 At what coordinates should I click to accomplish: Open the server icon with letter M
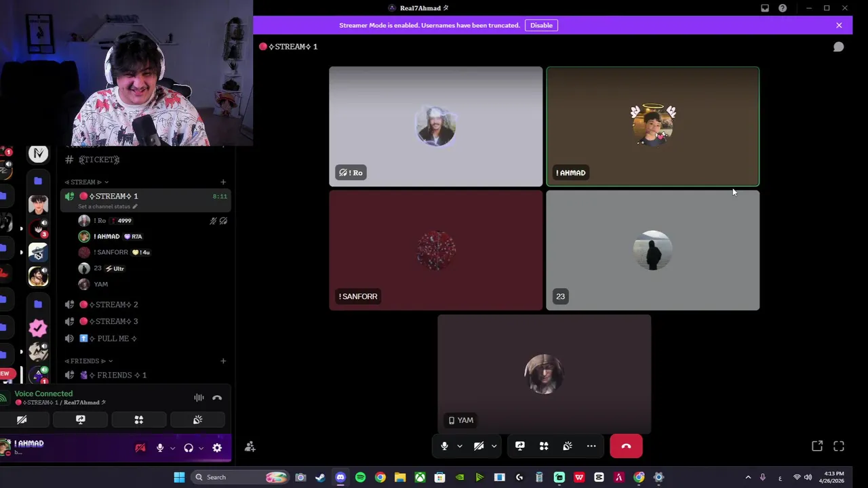tap(38, 154)
